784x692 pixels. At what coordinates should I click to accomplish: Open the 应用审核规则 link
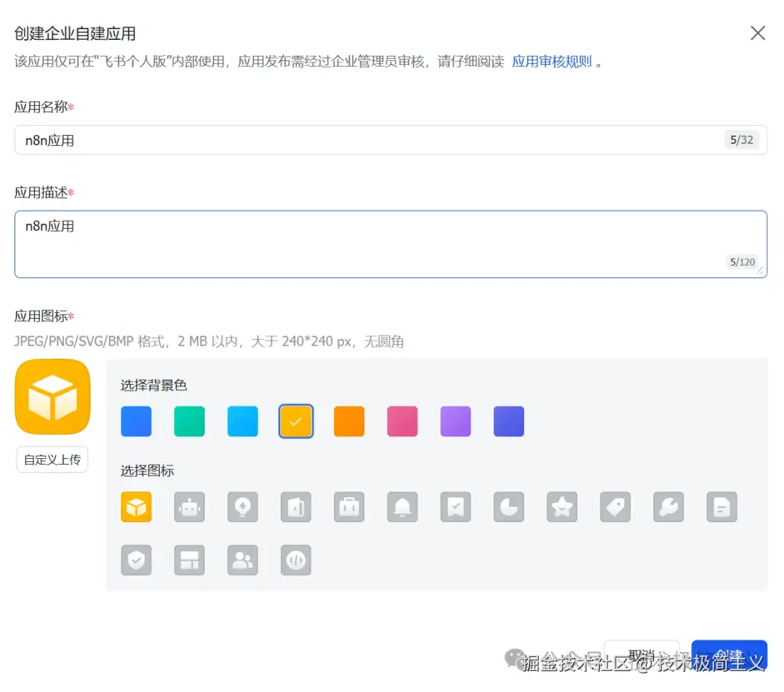click(x=552, y=61)
